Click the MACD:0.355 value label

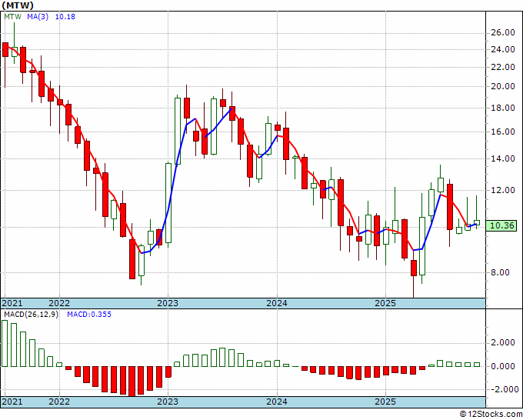(89, 315)
